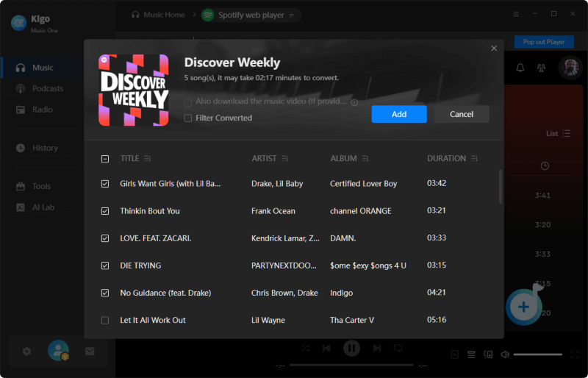The height and width of the screenshot is (378, 588).
Task: Check Let It All Work Out track
Action: (105, 320)
